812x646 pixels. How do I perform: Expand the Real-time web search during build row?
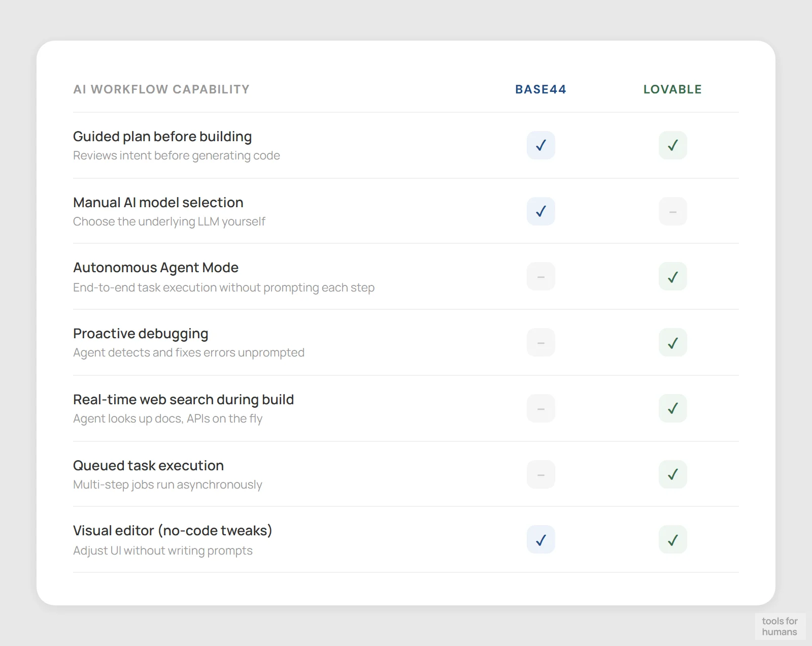coord(183,399)
